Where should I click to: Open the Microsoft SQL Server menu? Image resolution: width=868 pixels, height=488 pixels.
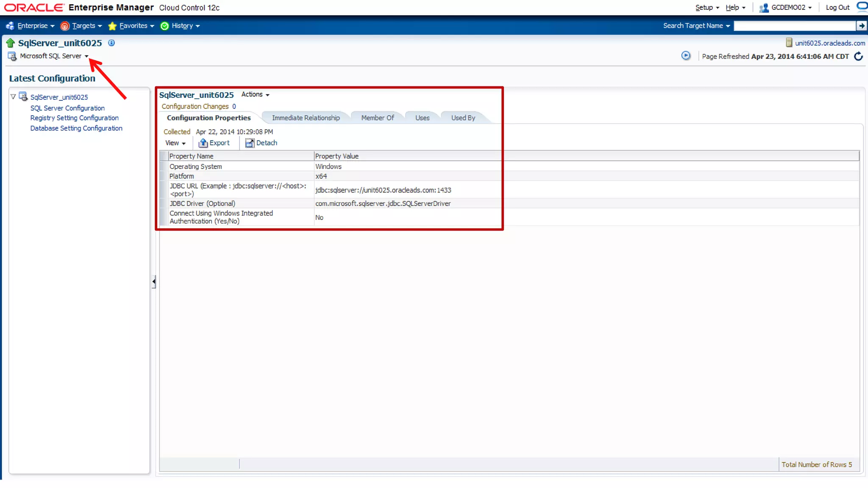click(x=54, y=56)
